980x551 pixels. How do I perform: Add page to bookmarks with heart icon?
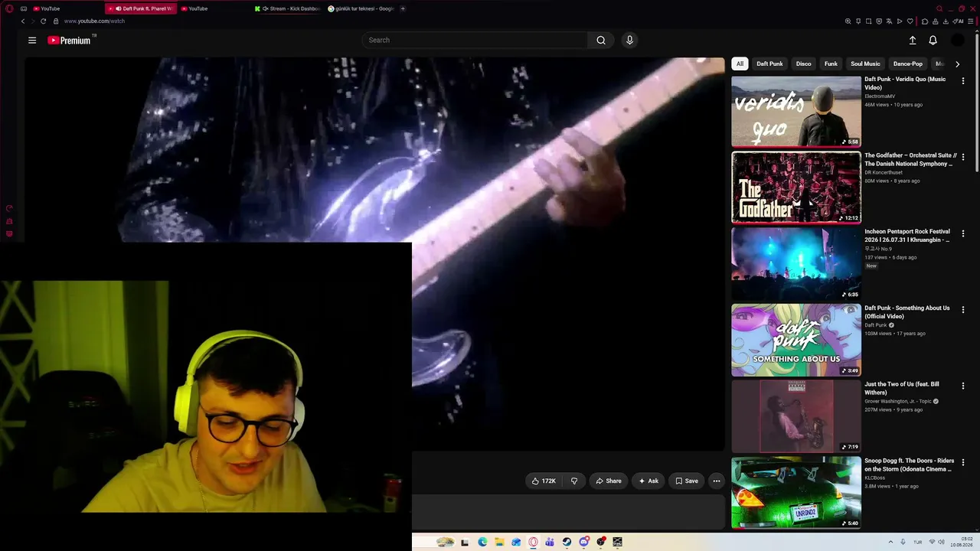pyautogui.click(x=910, y=21)
